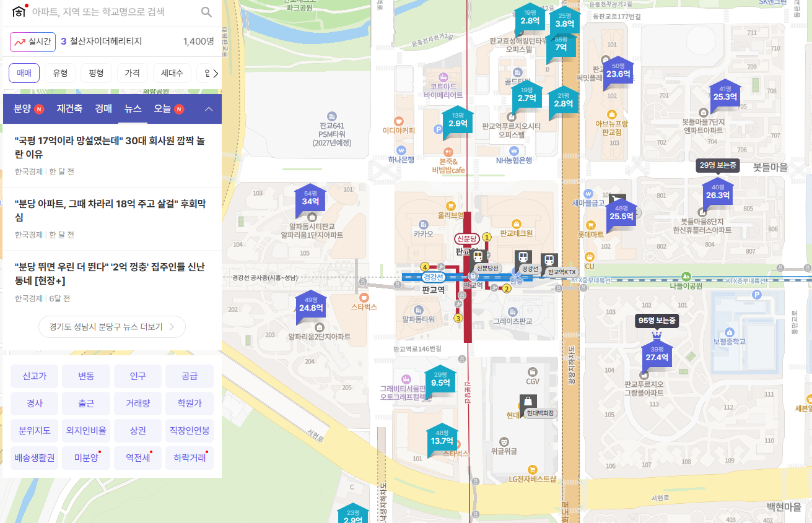Select the 직장인연봉 shortcut
The image size is (812, 523).
(190, 431)
